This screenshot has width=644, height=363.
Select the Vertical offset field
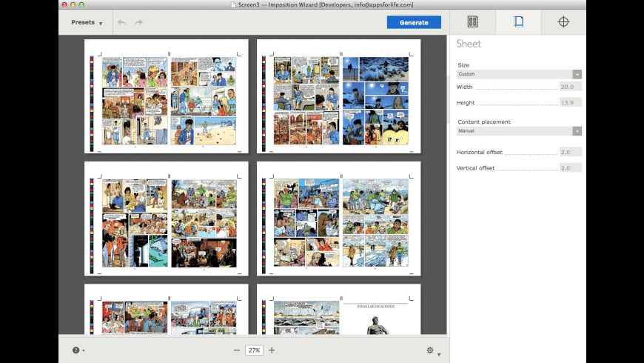570,168
